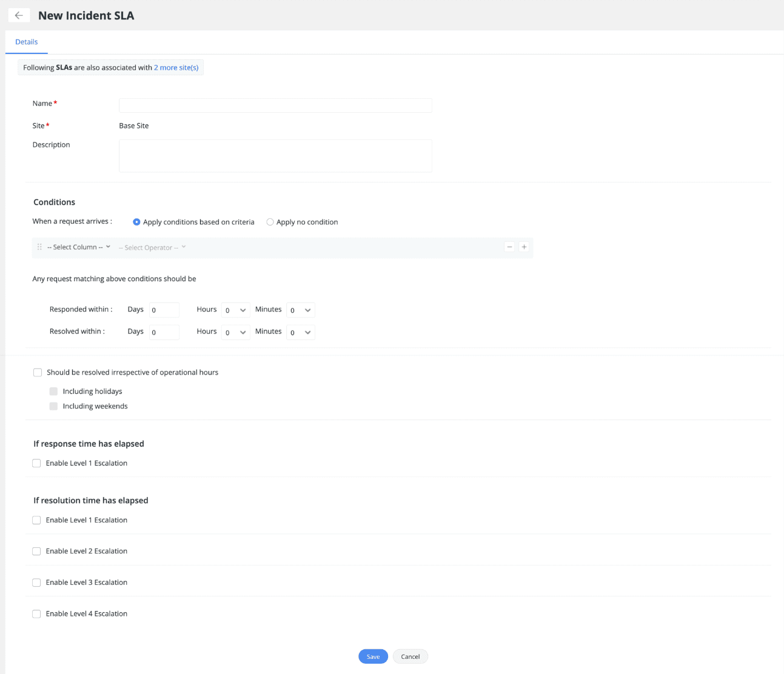Open the 2 more site(s) link
Viewport: 784px width, 674px height.
tap(176, 67)
